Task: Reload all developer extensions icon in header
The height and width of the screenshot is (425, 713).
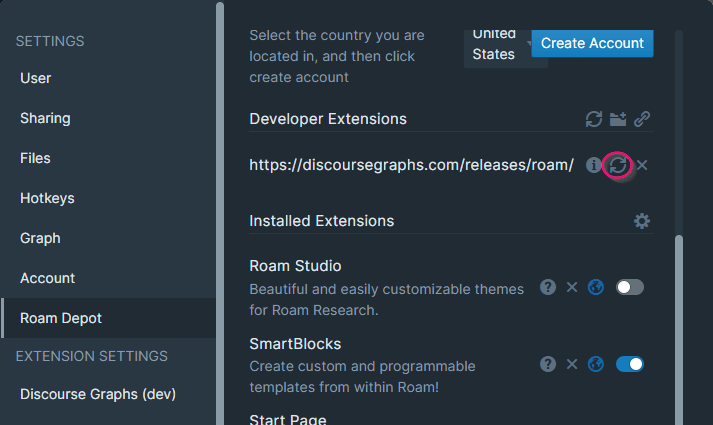Action: coord(593,119)
